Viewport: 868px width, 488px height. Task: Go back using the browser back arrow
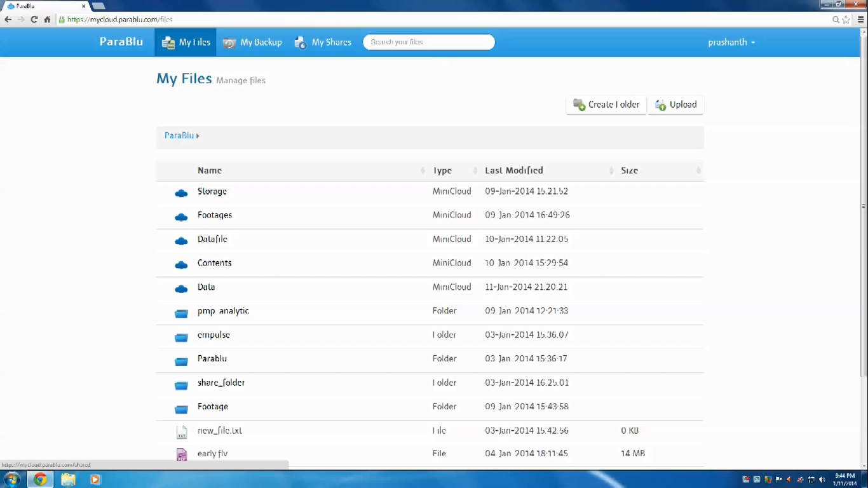[x=8, y=20]
